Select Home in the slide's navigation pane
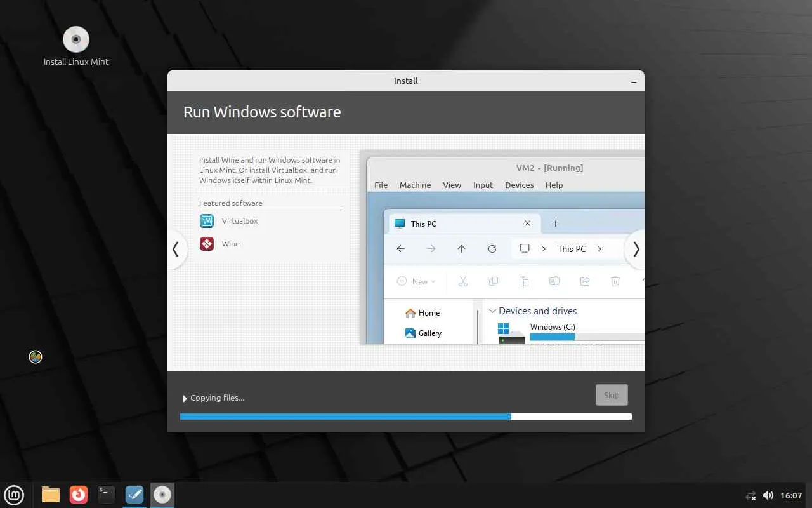This screenshot has height=508, width=812. [422, 312]
